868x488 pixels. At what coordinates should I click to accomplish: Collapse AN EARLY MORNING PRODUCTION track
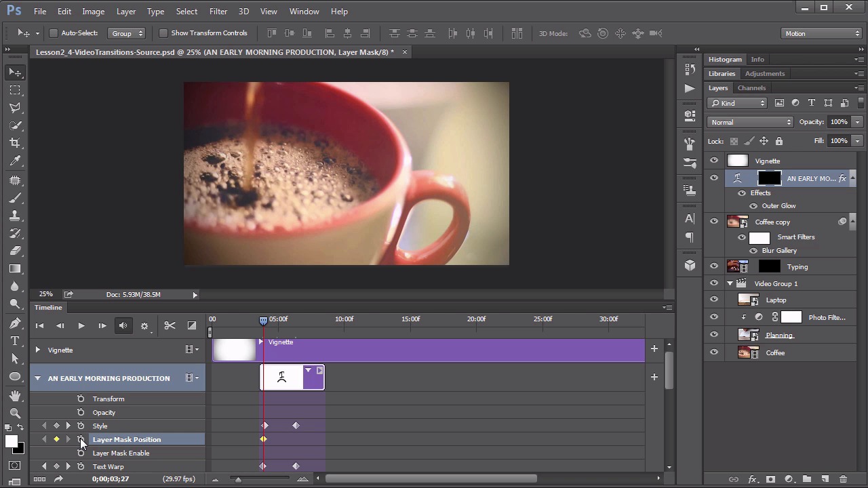(38, 378)
